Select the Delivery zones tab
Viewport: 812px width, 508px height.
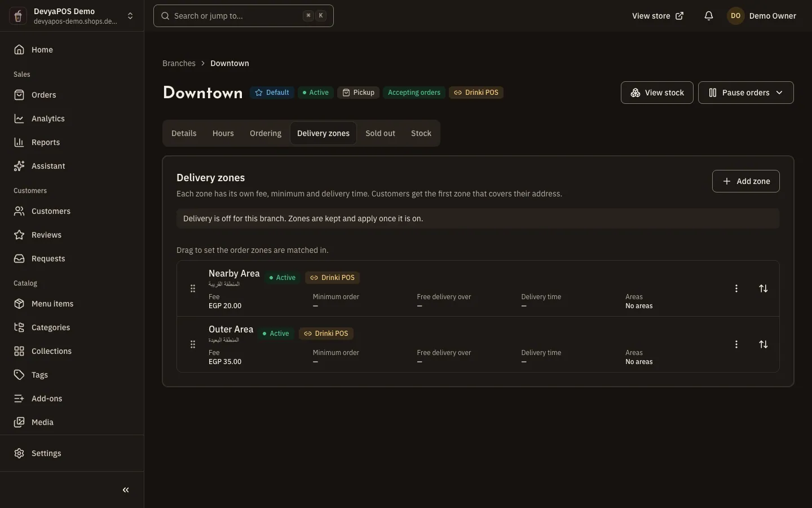323,133
